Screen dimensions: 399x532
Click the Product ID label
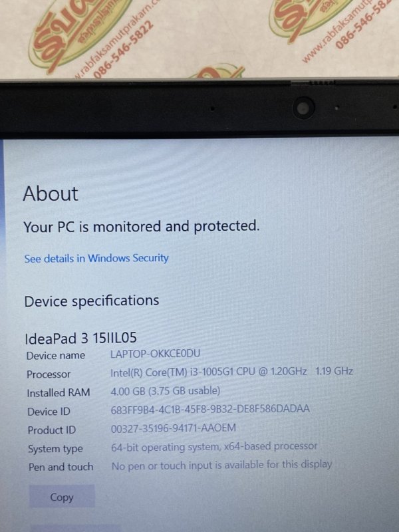52,430
